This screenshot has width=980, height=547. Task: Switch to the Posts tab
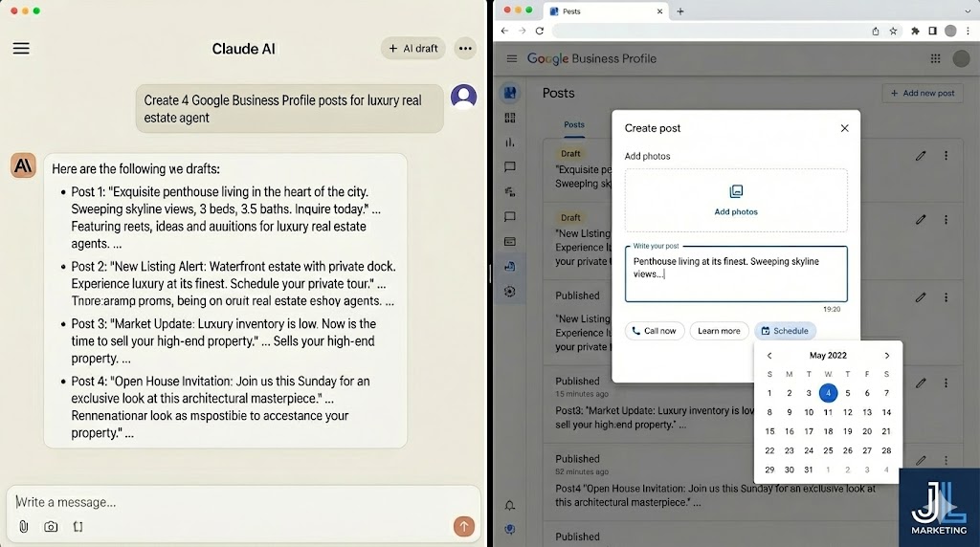[x=574, y=125]
